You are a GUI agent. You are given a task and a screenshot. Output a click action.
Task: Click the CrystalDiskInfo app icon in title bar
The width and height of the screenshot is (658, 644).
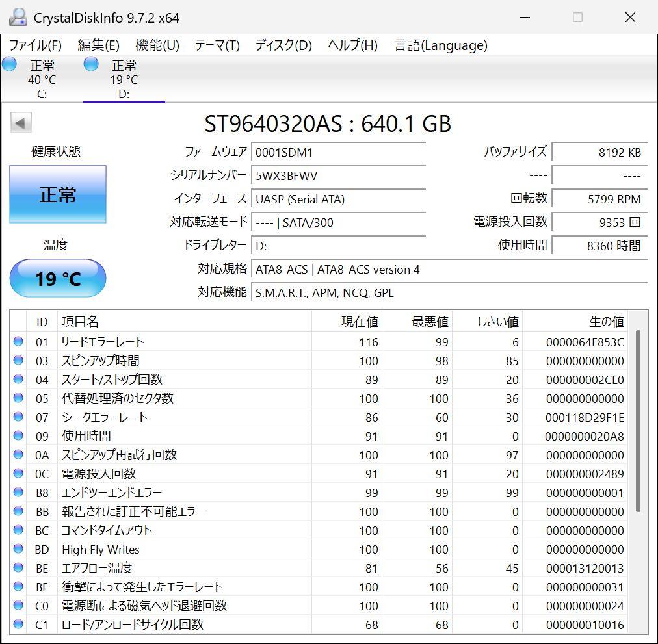click(18, 18)
